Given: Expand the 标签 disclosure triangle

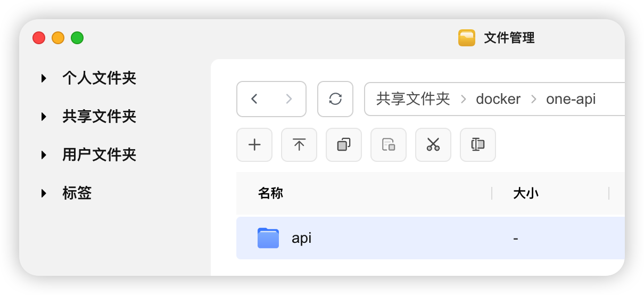Looking at the screenshot, I should pyautogui.click(x=44, y=193).
